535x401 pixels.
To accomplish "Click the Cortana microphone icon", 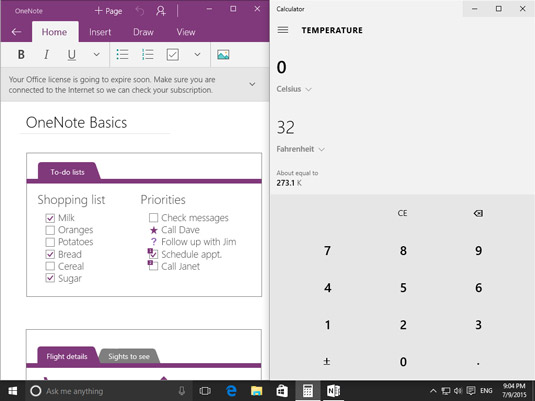I will click(182, 391).
